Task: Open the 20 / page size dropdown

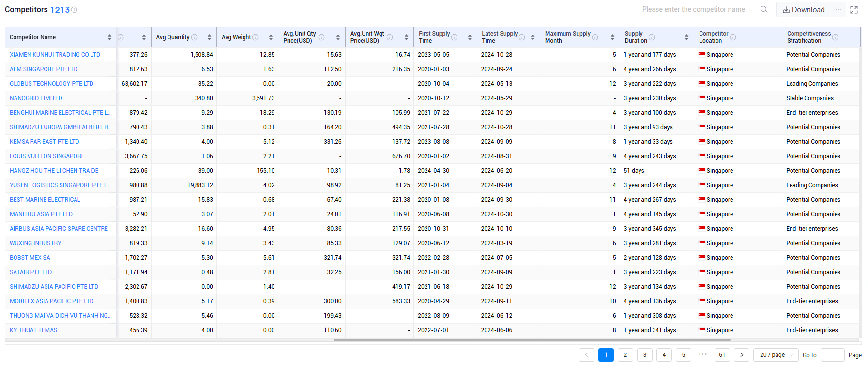Action: click(x=776, y=355)
